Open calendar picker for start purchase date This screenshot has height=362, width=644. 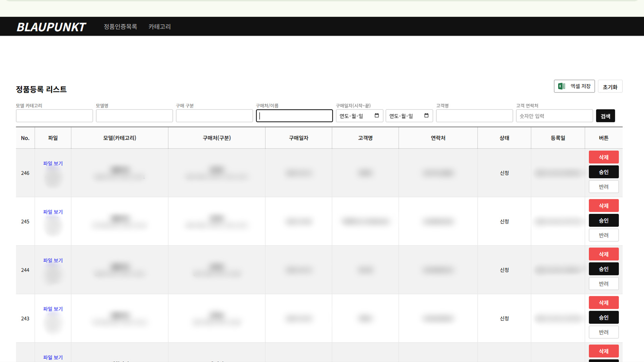coord(377,116)
